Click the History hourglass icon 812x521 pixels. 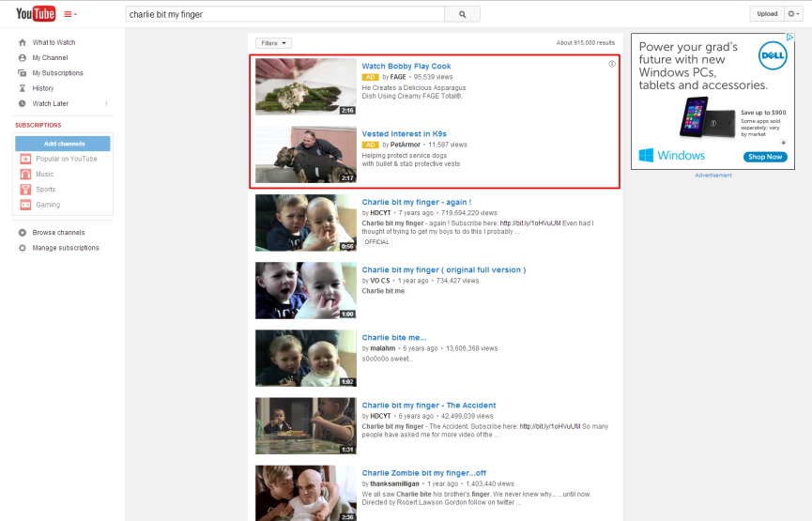23,88
